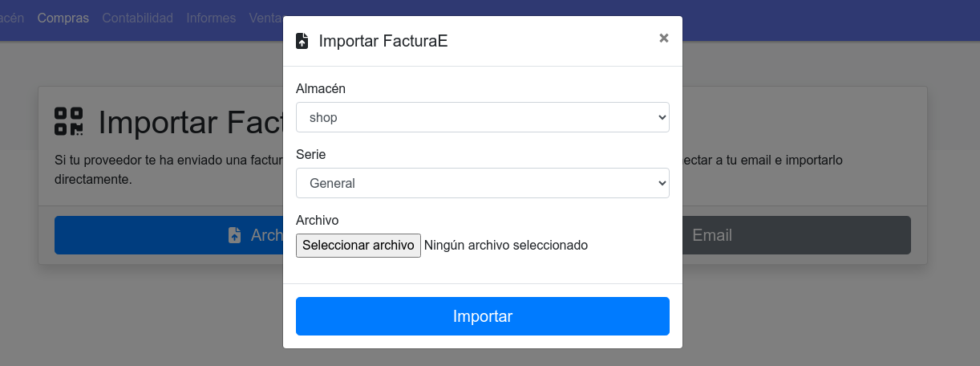Click the Archivo field label in the modal
The width and height of the screenshot is (980, 366).
point(318,220)
